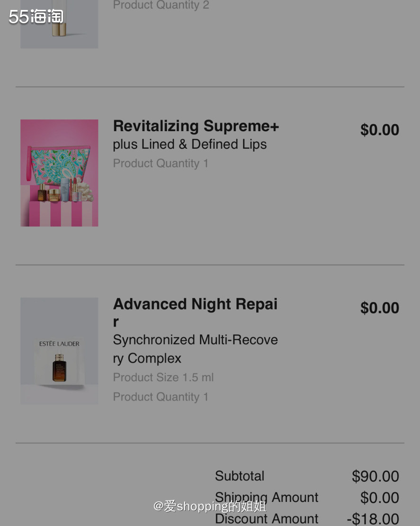Click the plus Lined & Defined Lips subtitle
The image size is (420, 526).
tap(189, 145)
